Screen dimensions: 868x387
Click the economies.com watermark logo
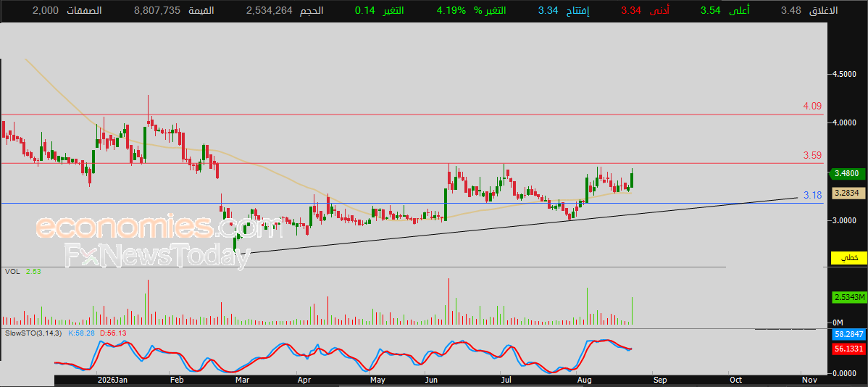coord(159,228)
